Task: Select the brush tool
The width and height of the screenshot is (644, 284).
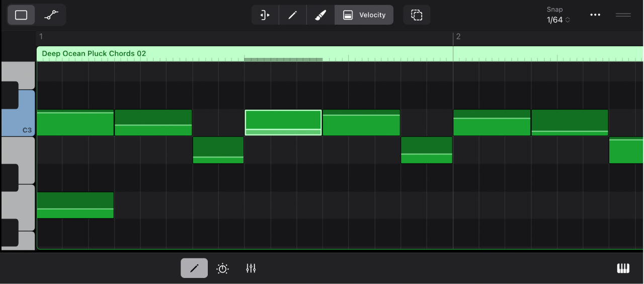Action: pyautogui.click(x=320, y=15)
